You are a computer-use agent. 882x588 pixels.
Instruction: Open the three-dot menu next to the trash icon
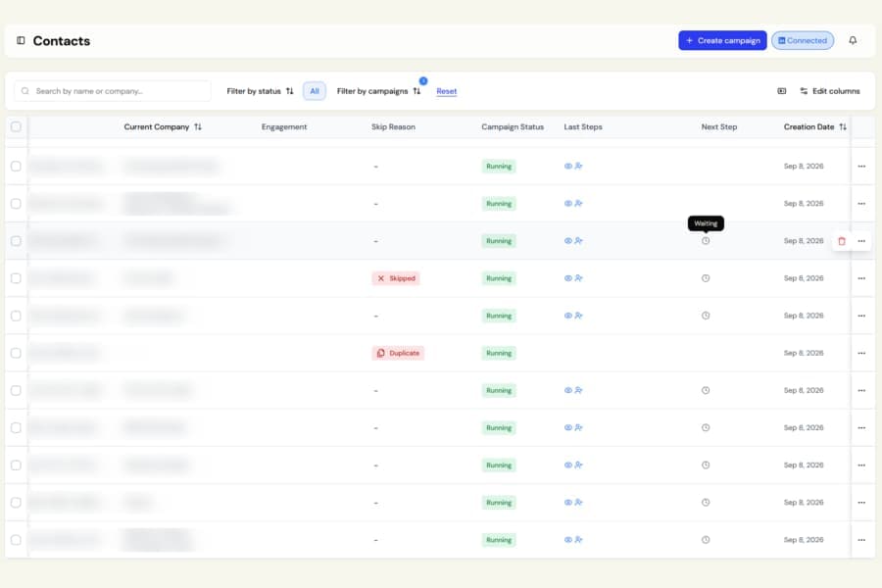[861, 241]
